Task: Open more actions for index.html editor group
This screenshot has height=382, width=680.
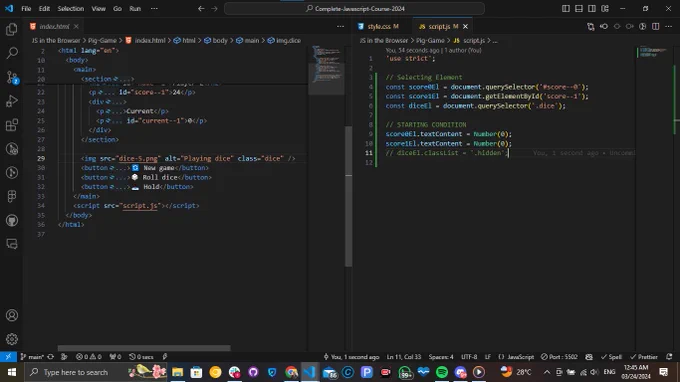Action: [x=340, y=26]
